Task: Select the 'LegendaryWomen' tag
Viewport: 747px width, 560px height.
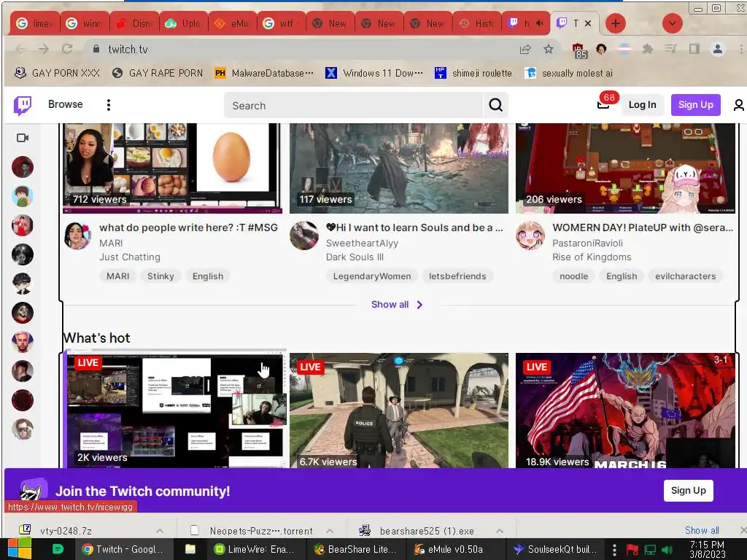Action: (x=371, y=276)
